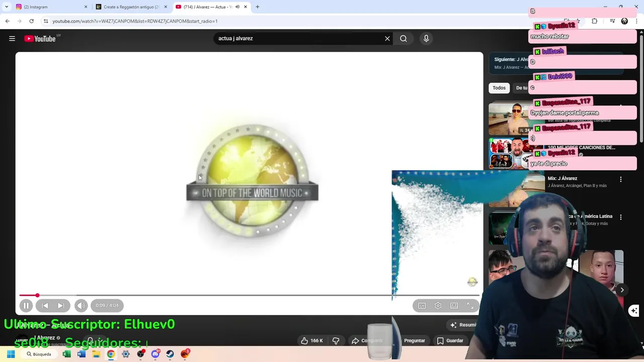The width and height of the screenshot is (644, 362).
Task: Open the Chrome profile avatar
Action: point(624,21)
